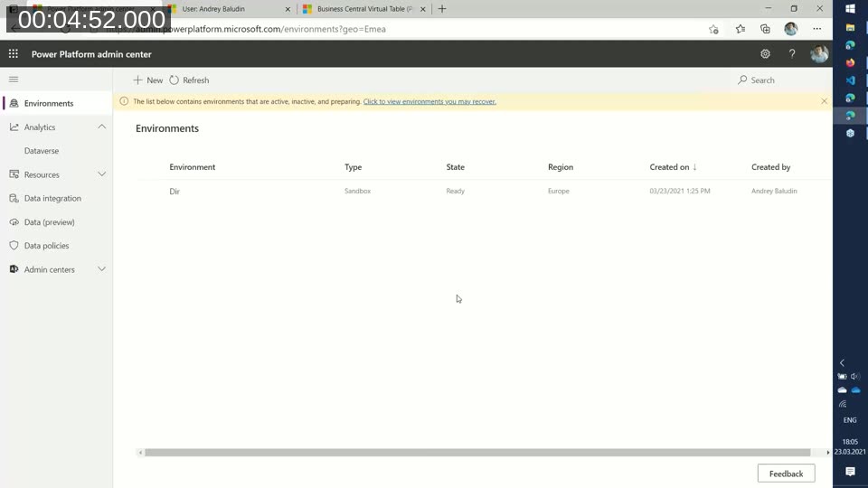Dismiss the yellow information banner
Image resolution: width=868 pixels, height=488 pixels.
click(824, 101)
